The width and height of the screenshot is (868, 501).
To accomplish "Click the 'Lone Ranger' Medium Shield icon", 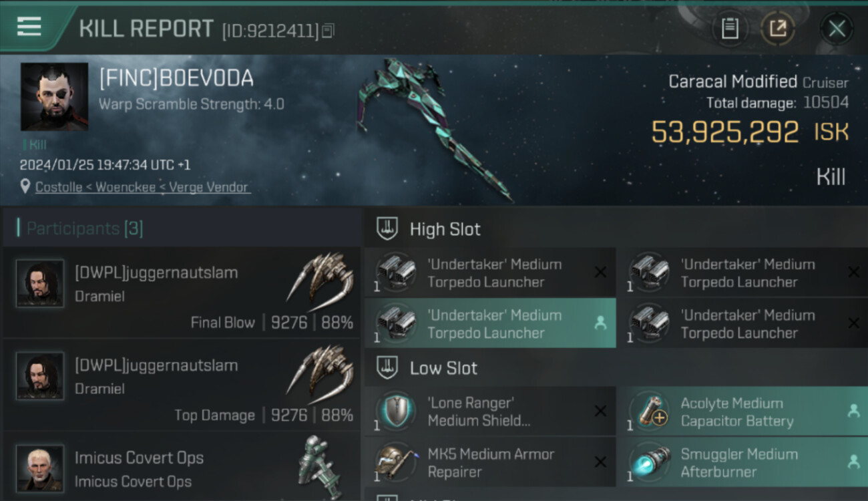I will (x=396, y=411).
